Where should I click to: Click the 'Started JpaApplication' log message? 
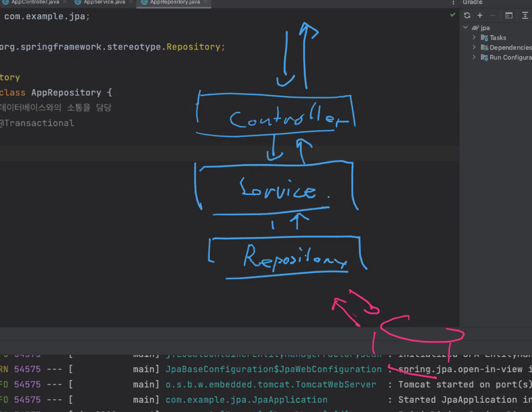point(465,400)
